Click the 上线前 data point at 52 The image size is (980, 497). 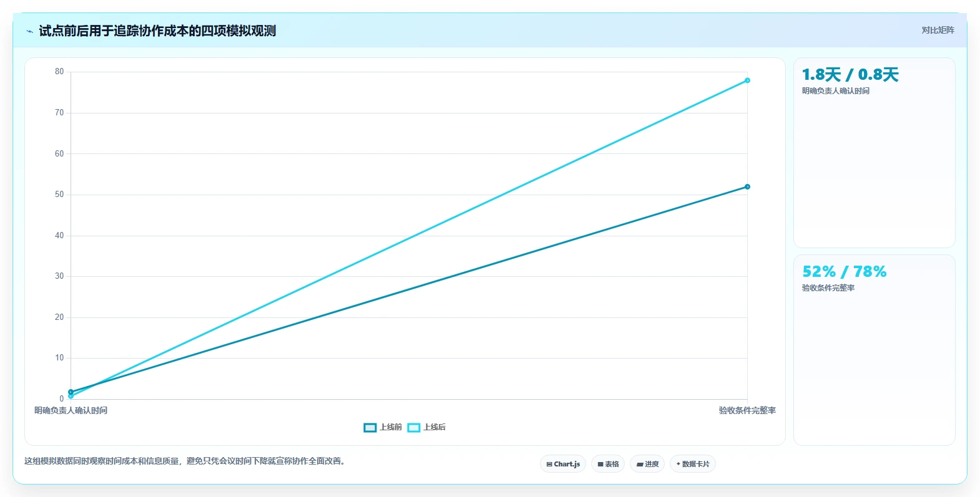pyautogui.click(x=747, y=186)
